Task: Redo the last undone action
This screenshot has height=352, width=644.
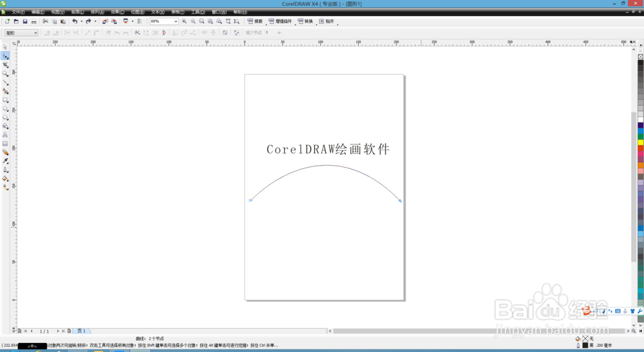Action: pyautogui.click(x=88, y=21)
